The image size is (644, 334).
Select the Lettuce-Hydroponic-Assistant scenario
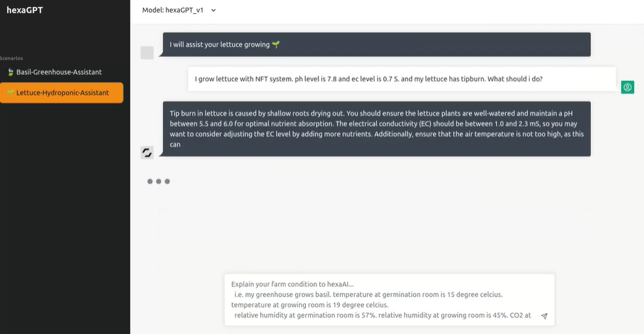(62, 93)
